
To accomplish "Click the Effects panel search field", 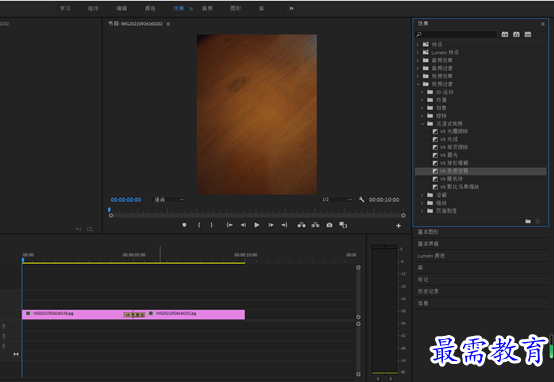I will coord(456,34).
